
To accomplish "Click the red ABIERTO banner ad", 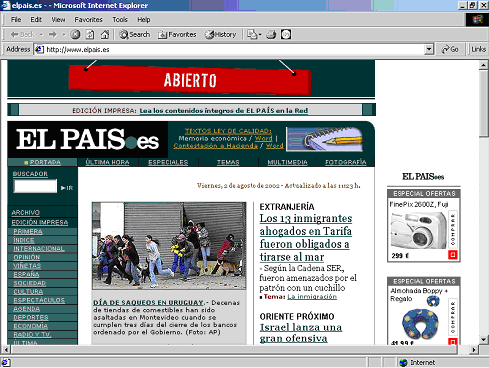I will pyautogui.click(x=190, y=80).
